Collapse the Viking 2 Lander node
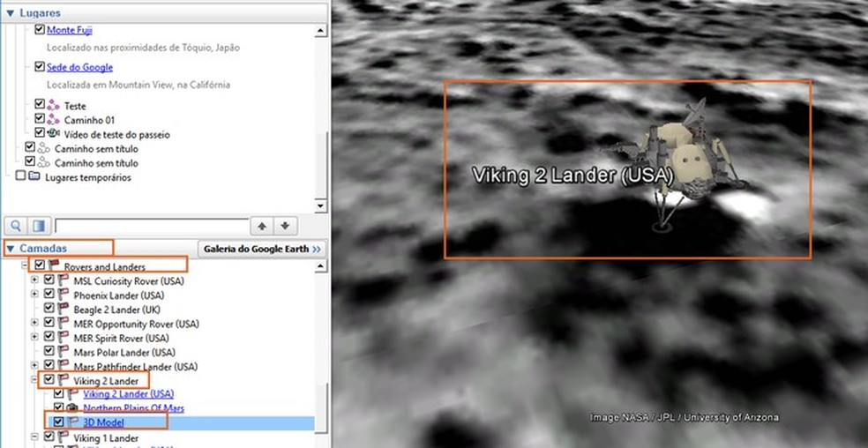Viewport: 868px width, 448px height. click(x=34, y=380)
